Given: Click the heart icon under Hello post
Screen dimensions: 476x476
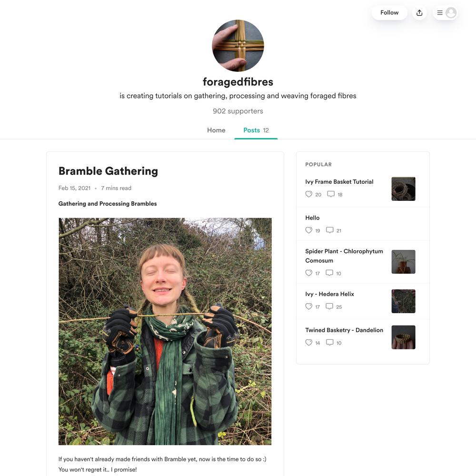Looking at the screenshot, I should point(309,230).
